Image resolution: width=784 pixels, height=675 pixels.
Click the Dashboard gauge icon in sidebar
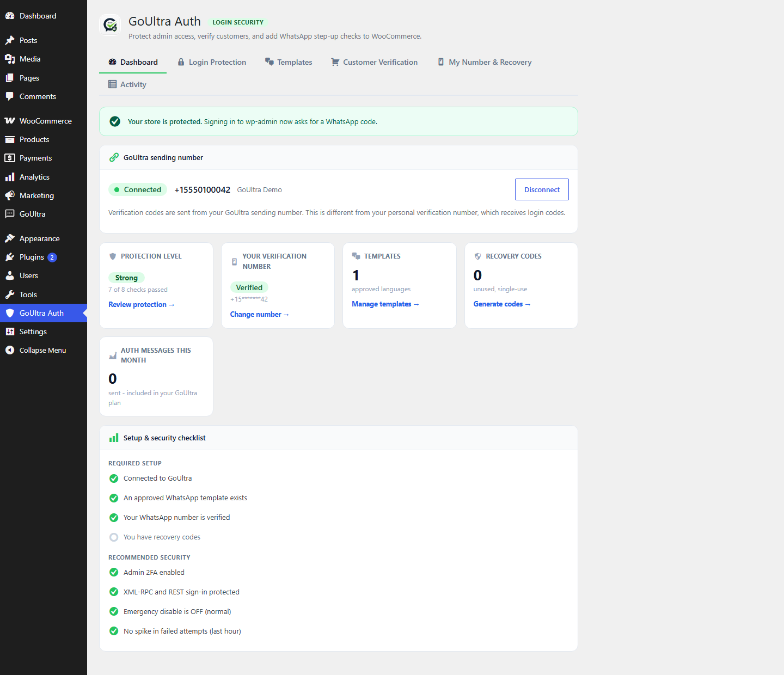tap(10, 16)
